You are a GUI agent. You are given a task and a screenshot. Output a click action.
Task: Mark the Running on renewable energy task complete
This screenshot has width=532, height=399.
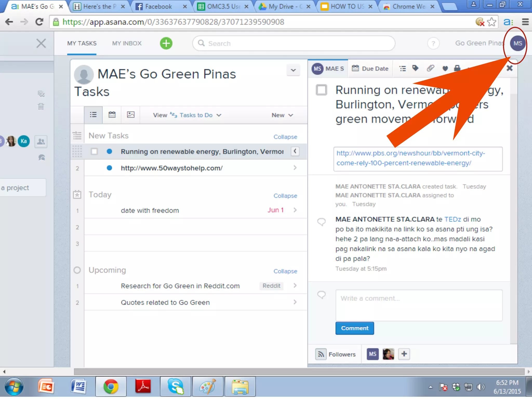click(321, 90)
